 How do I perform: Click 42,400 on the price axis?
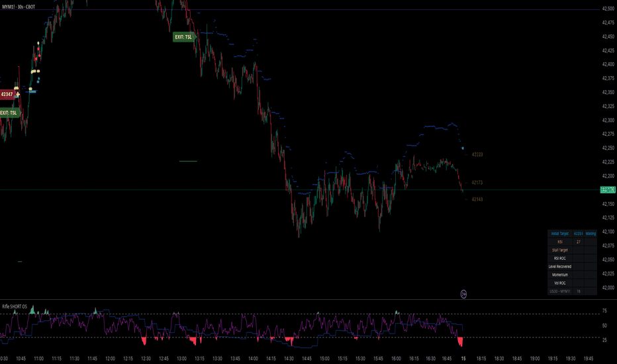click(x=608, y=65)
